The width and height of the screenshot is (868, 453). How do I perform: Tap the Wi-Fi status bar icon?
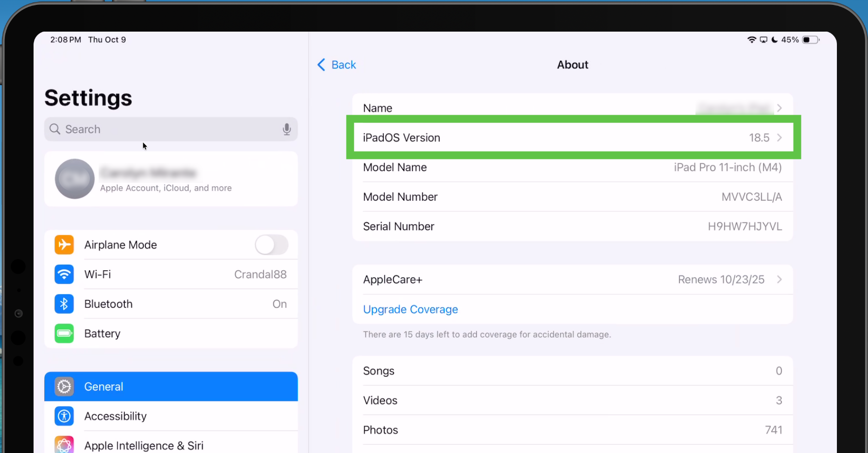pyautogui.click(x=752, y=40)
